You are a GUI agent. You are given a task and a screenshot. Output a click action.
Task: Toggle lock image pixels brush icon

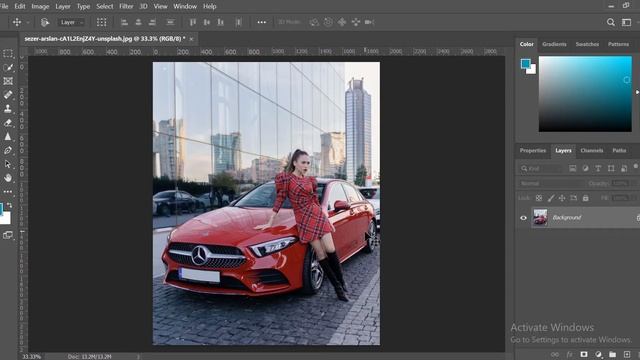551,198
